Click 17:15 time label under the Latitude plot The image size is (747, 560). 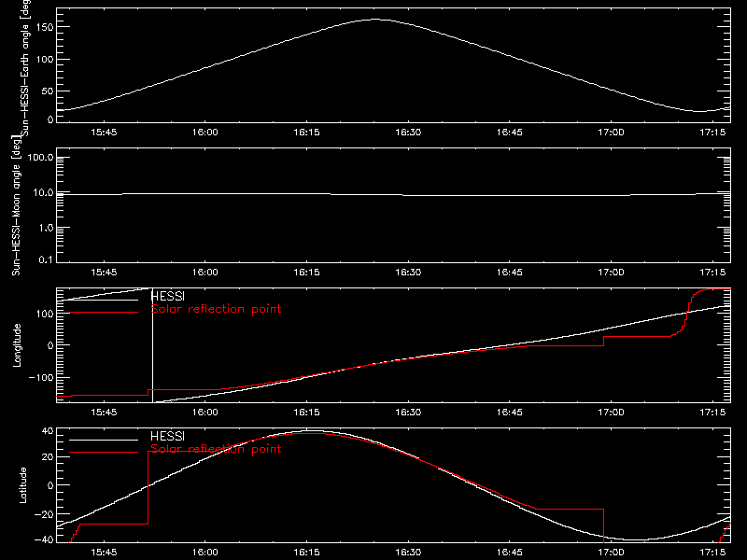pos(712,552)
